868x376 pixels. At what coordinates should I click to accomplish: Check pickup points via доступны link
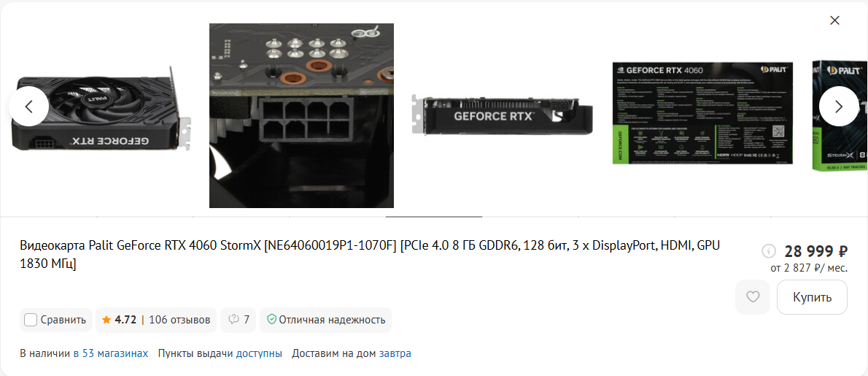[x=259, y=353]
